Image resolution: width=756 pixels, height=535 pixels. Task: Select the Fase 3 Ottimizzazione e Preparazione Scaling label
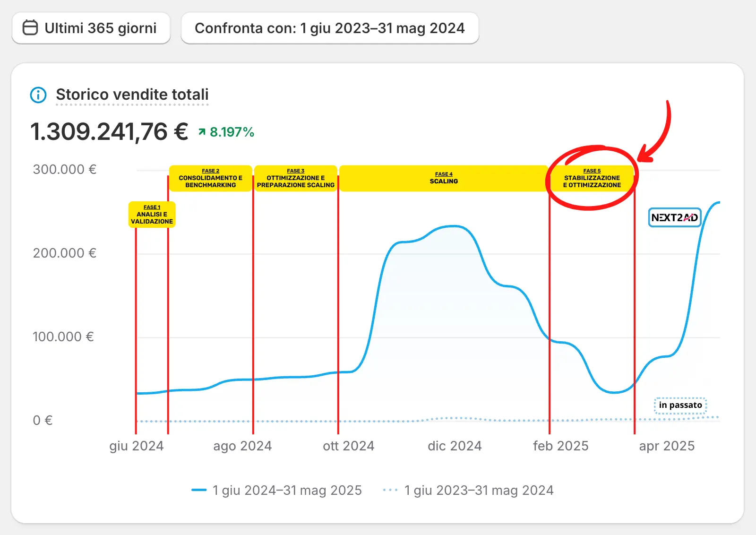[x=295, y=178]
